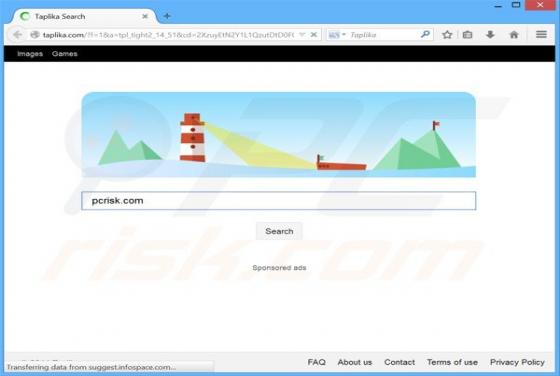Screen dimensions: 560x376
Task: Open the hamburger menu icon
Action: pos(541,34)
